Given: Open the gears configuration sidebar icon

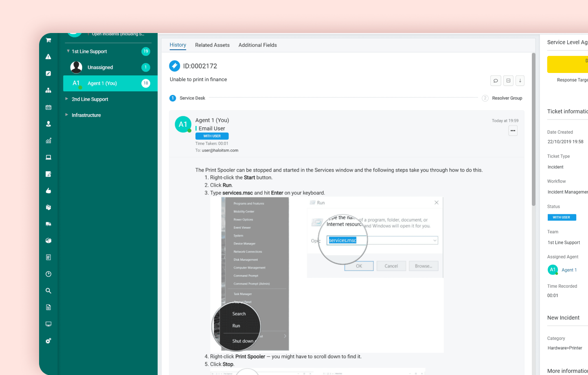Looking at the screenshot, I should (48, 341).
